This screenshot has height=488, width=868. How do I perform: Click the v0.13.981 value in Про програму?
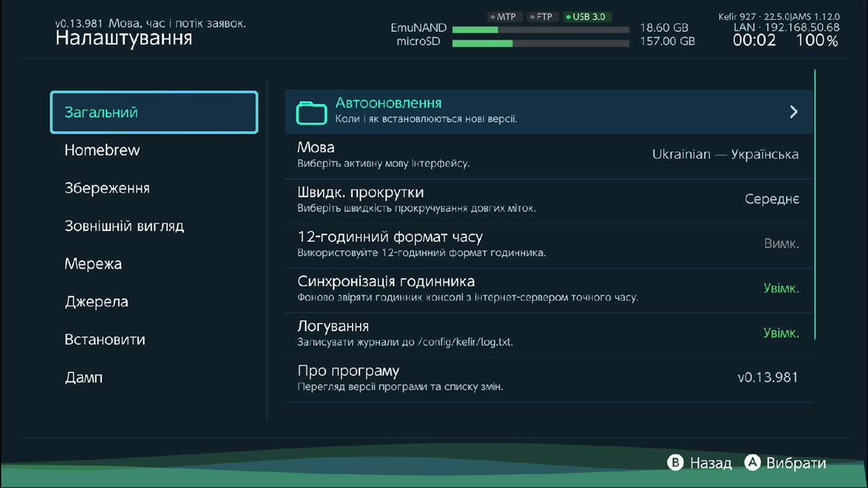point(768,378)
